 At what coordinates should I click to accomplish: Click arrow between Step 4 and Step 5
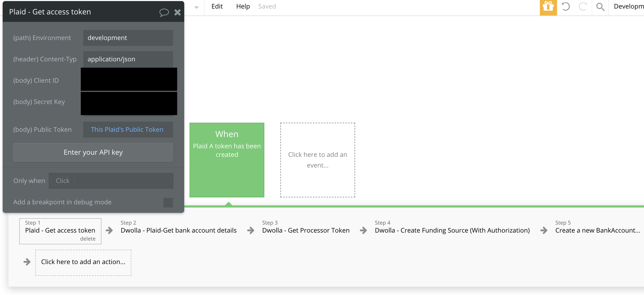coord(544,230)
